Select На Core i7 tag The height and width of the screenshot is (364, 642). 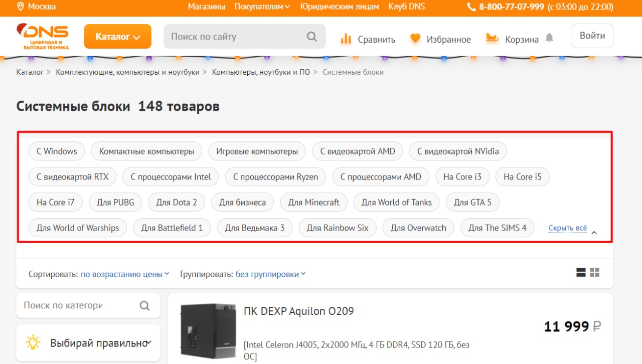coord(56,203)
